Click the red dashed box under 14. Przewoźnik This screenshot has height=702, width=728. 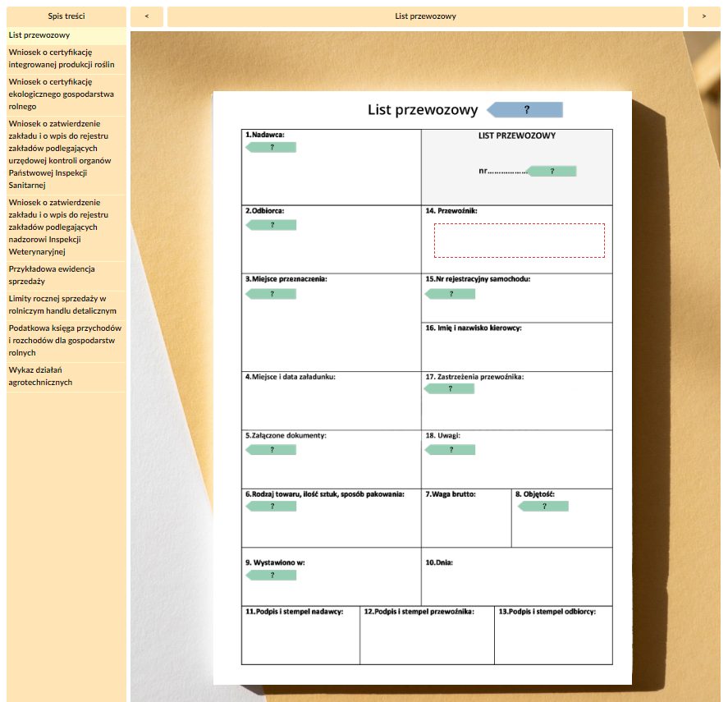click(x=519, y=241)
